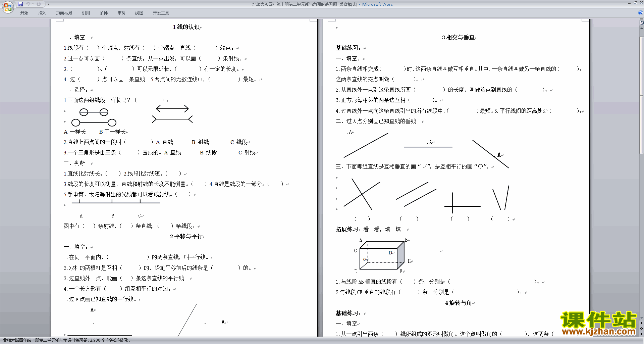Screen dimensions: 644x344
Task: Click the answer choice 'B 不一样长'
Action: tap(112, 132)
